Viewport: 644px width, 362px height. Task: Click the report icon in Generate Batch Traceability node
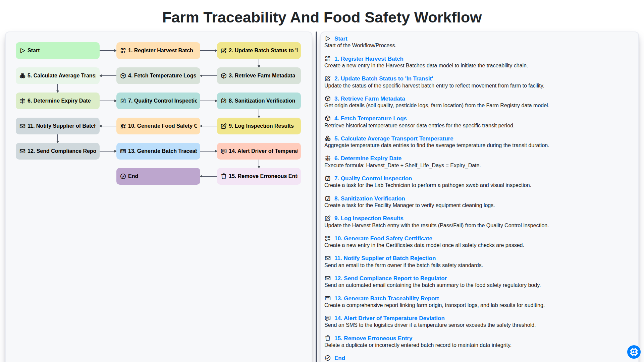[x=123, y=151]
